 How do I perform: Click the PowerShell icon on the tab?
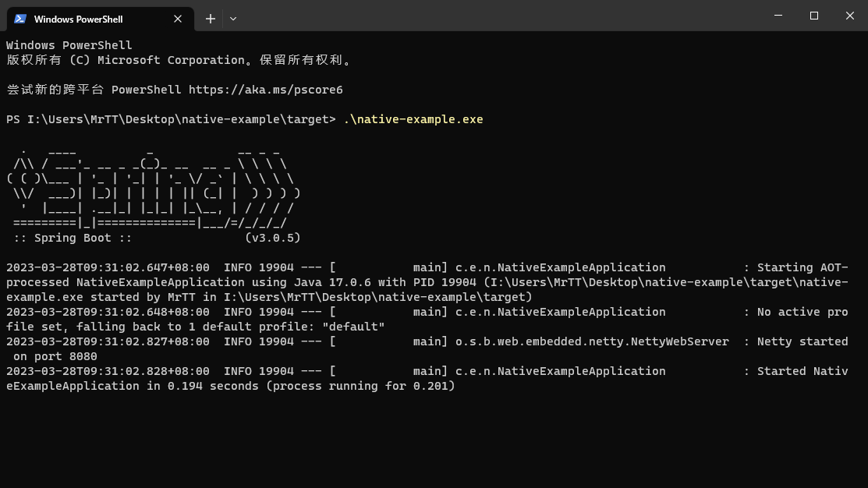(x=20, y=19)
